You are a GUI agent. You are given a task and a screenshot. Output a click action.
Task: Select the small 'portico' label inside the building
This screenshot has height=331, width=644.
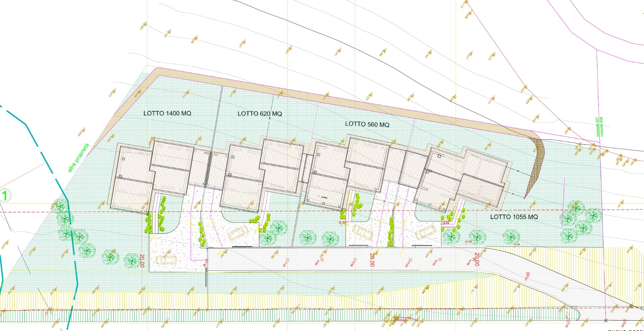tap(324, 197)
